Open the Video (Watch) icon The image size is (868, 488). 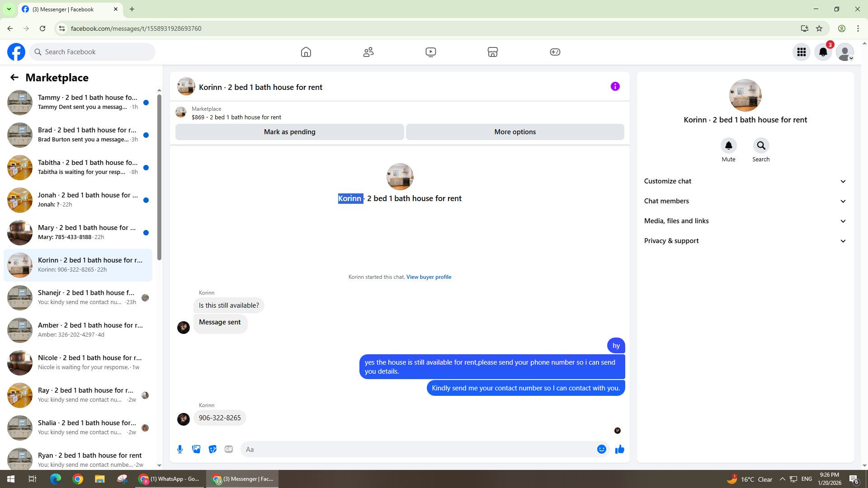[431, 52]
